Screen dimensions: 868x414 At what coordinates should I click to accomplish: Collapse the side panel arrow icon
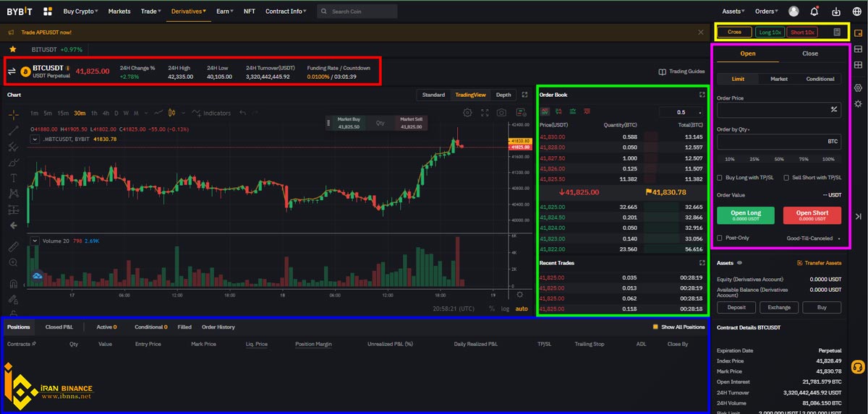(858, 216)
